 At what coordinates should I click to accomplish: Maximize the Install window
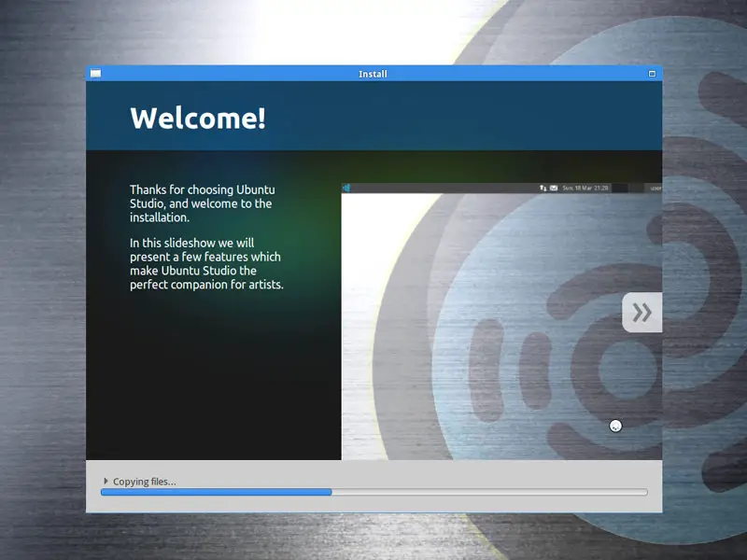pyautogui.click(x=652, y=74)
